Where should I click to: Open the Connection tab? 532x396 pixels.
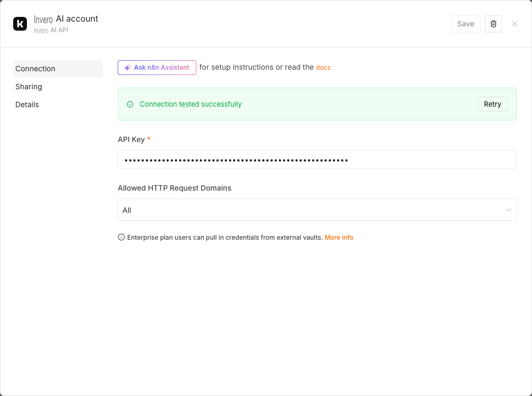(x=58, y=69)
